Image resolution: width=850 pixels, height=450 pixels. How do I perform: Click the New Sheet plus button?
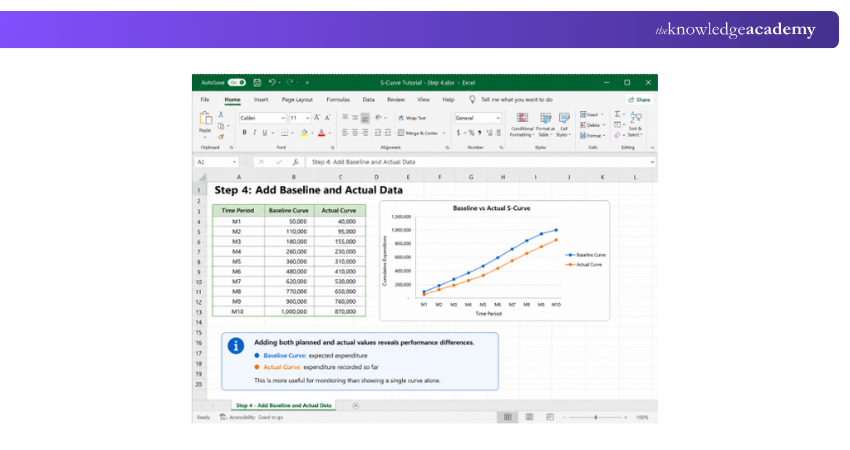[356, 406]
